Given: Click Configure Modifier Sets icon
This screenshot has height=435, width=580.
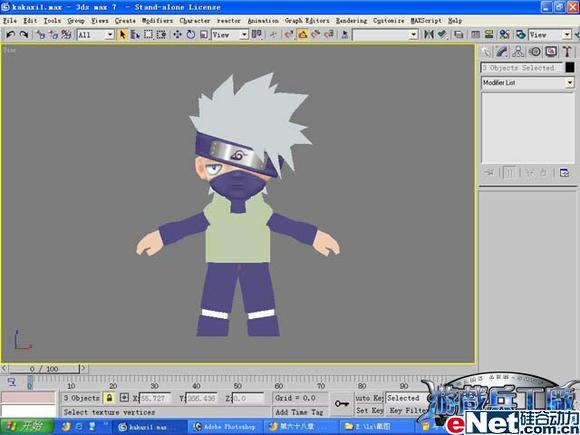Looking at the screenshot, I should point(564,173).
